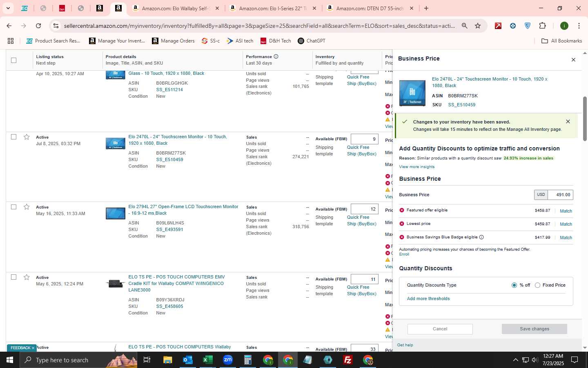The image size is (588, 368).
Task: Edit the quantity field showing 12
Action: [x=364, y=209]
